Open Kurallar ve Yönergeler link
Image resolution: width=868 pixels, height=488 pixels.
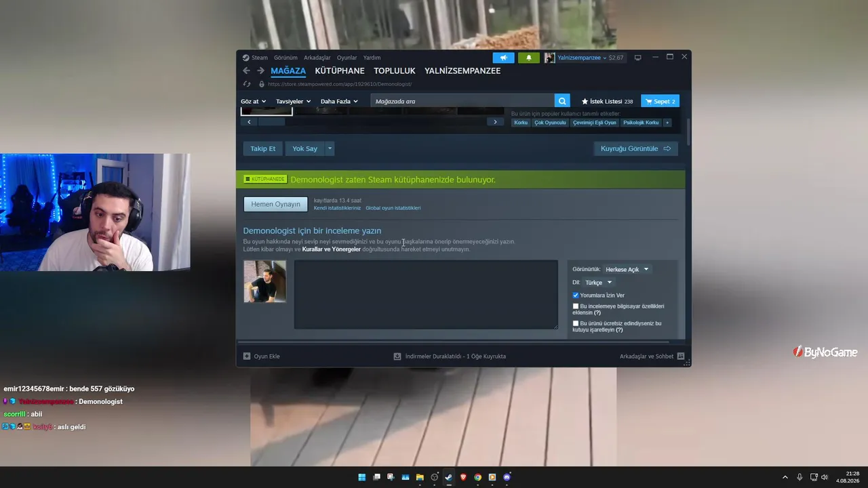coord(332,249)
